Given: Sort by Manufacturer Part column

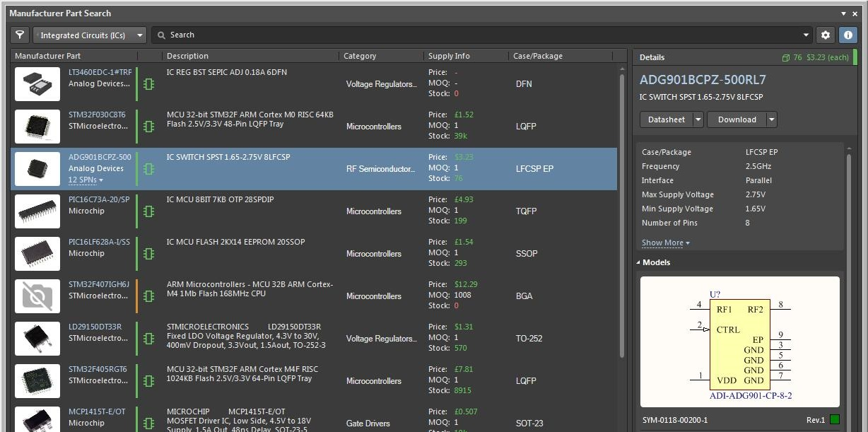Looking at the screenshot, I should click(x=48, y=56).
